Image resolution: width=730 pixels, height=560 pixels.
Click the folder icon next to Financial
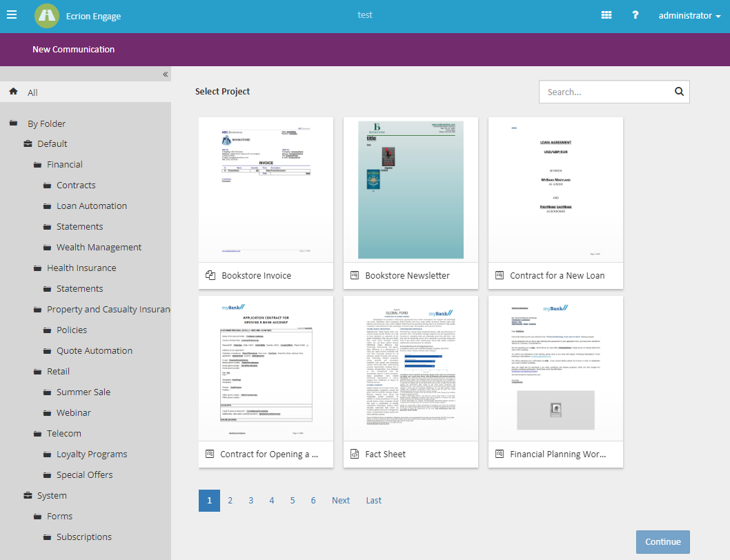click(x=37, y=164)
